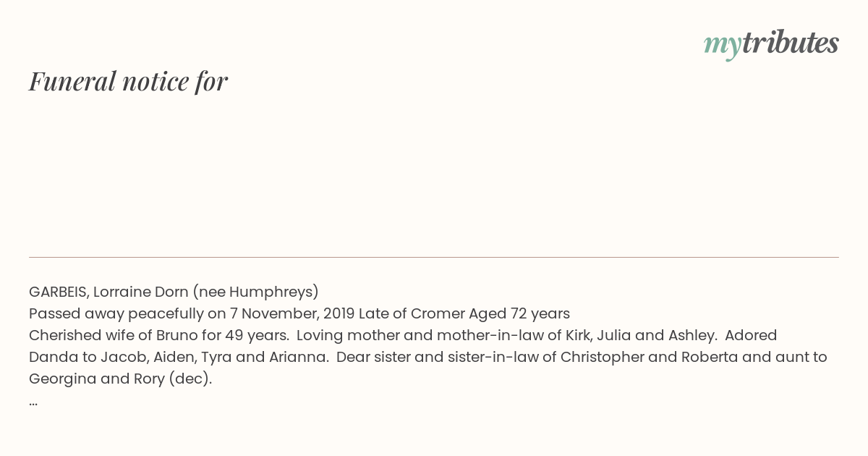This screenshot has width=868, height=456.
Task: Expand the truncated notice via the ellipsis
Action: pyautogui.click(x=33, y=402)
